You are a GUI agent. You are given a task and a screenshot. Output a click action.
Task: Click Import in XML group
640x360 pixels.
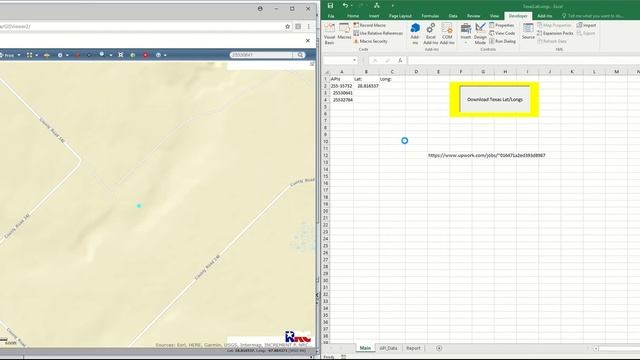(586, 25)
